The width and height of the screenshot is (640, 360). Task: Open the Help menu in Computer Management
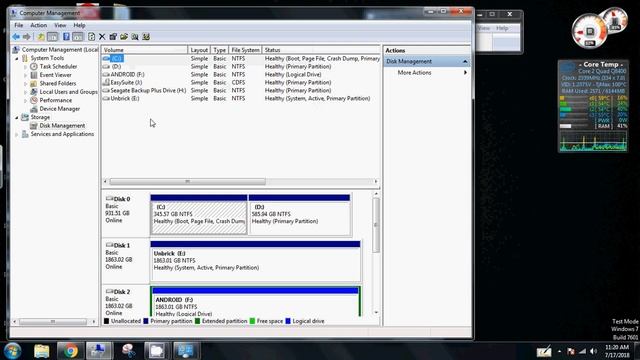pos(79,25)
